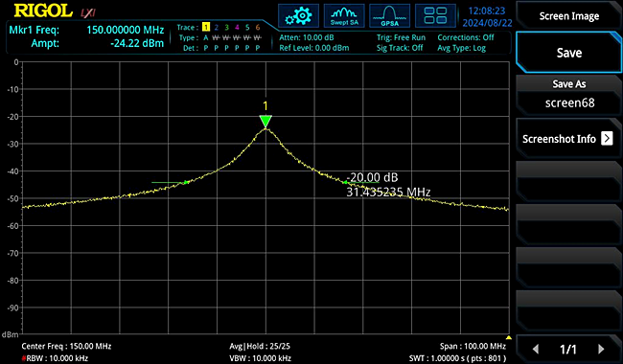This screenshot has width=623, height=364.
Task: Click the LXI indicator icon
Action: 88,12
